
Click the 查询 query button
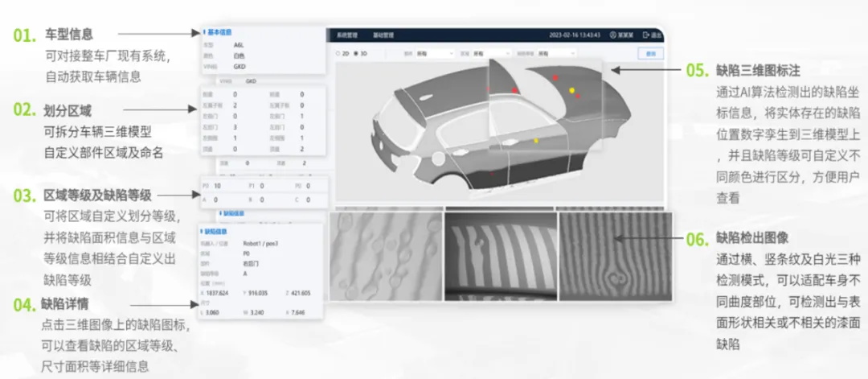649,53
